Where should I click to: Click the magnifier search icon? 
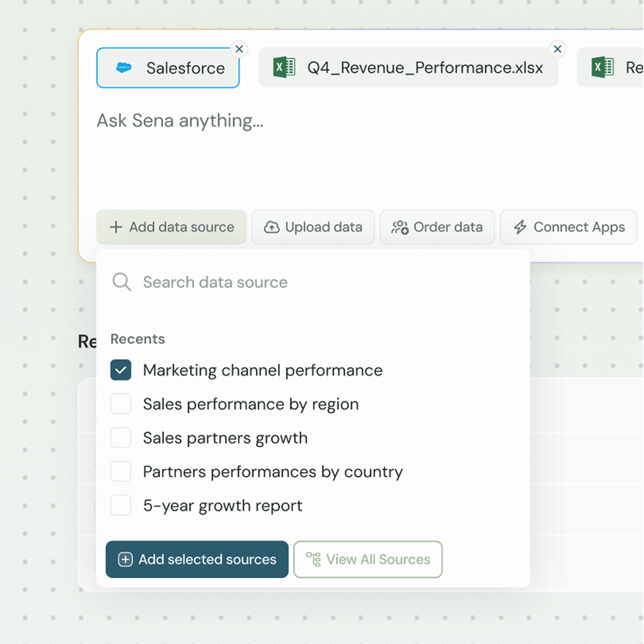tap(121, 282)
